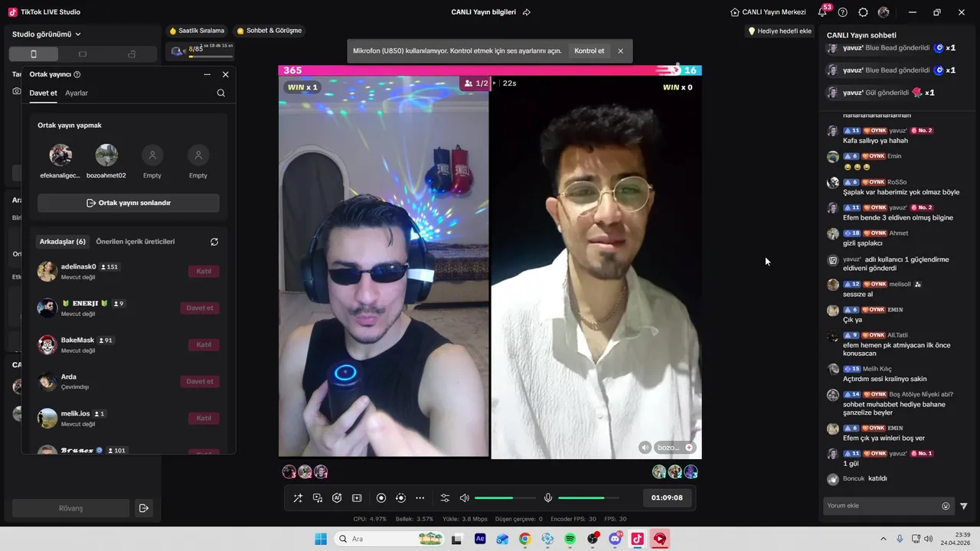Share the CANLI Yayın bilgileri with the arrow

(527, 12)
